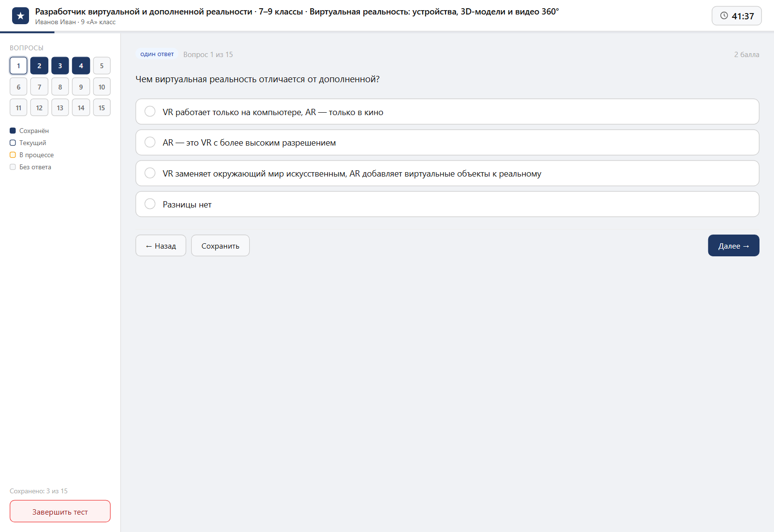The height and width of the screenshot is (532, 774).
Task: Jump to question 15
Action: click(x=102, y=108)
